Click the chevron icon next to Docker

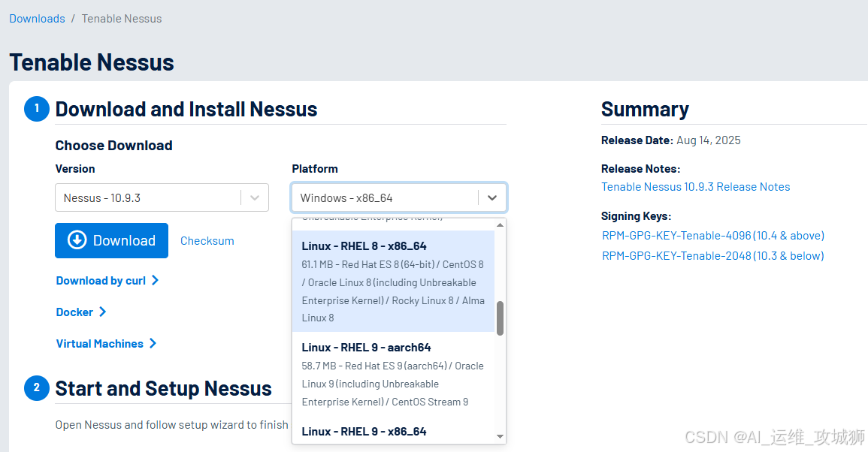[102, 312]
